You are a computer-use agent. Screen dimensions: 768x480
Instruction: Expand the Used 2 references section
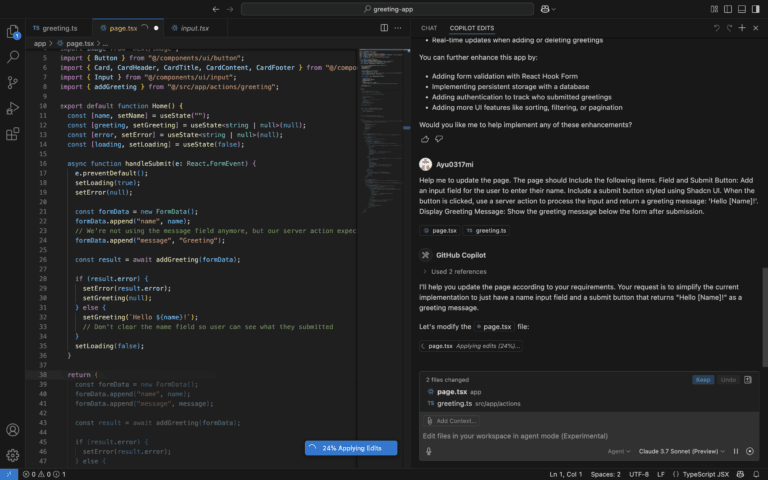coord(453,271)
